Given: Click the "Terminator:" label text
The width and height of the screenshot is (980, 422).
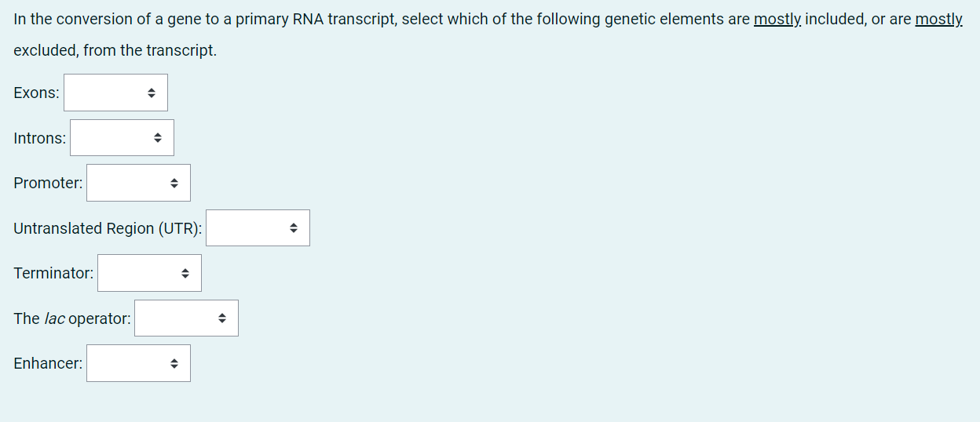Looking at the screenshot, I should 53,273.
